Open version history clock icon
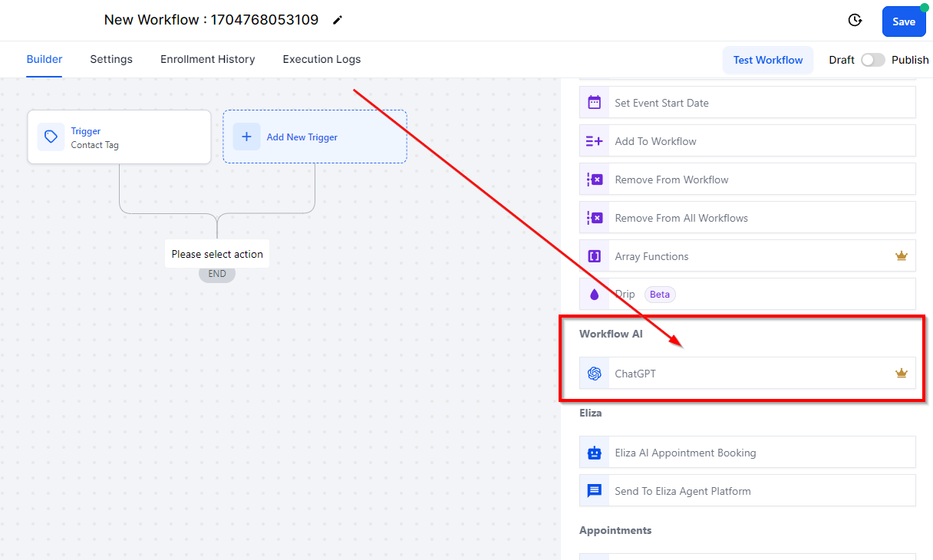 point(855,21)
